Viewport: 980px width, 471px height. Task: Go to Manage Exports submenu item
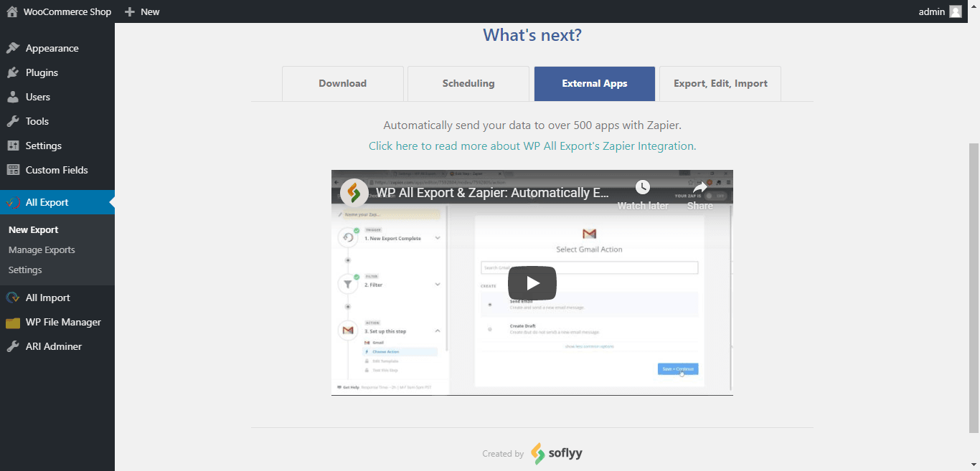point(42,250)
